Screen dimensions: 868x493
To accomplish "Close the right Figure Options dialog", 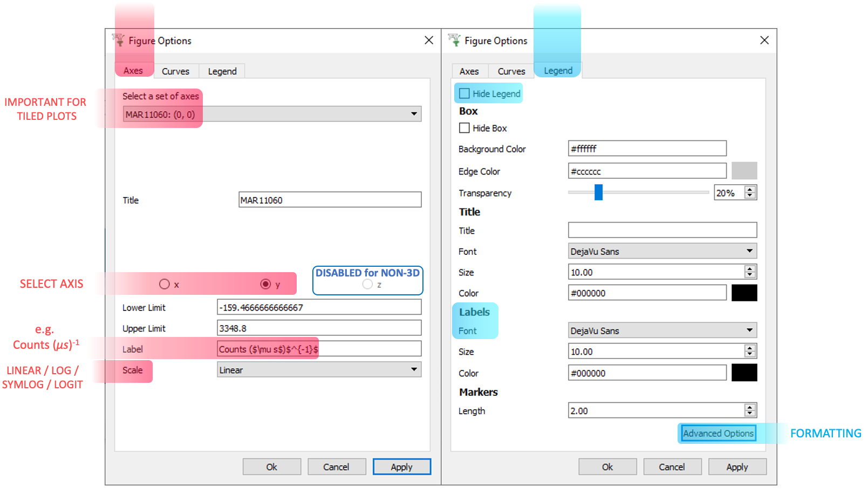I will click(764, 40).
